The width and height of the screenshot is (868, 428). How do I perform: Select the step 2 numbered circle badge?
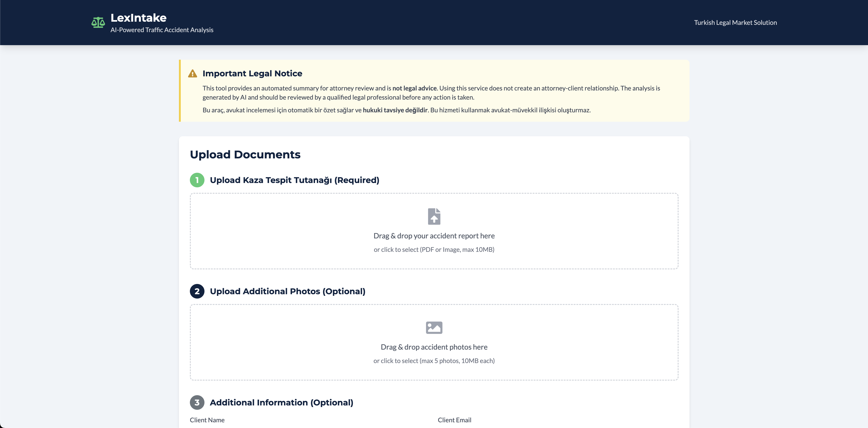point(197,291)
